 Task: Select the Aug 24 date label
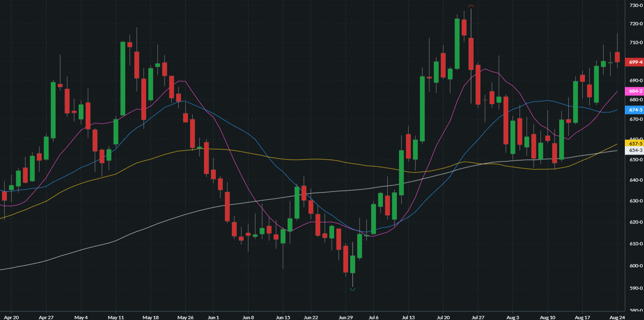[x=617, y=317]
